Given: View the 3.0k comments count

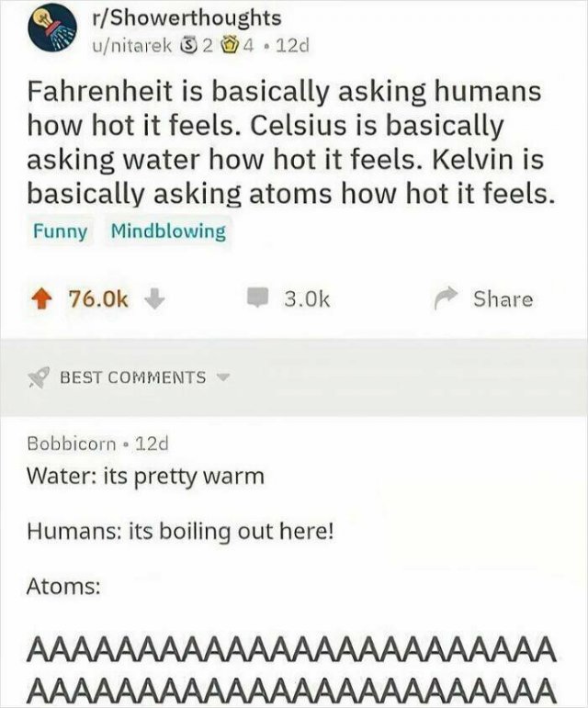Looking at the screenshot, I should tap(307, 299).
